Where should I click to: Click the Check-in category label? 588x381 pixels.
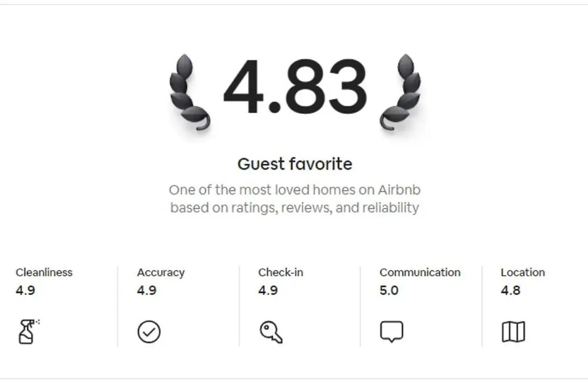coord(280,272)
